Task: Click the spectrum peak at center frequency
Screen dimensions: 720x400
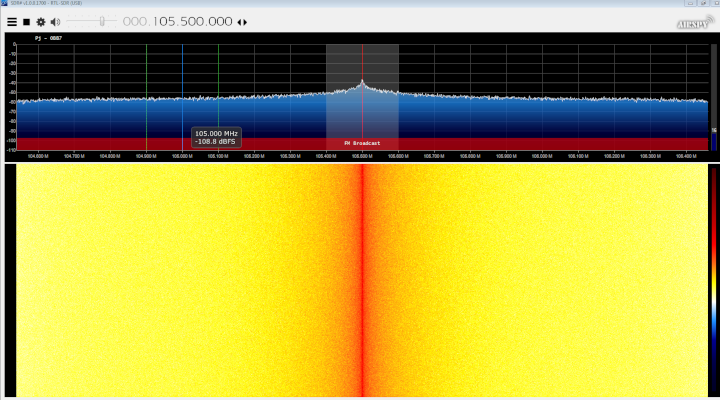Action: coord(362,82)
